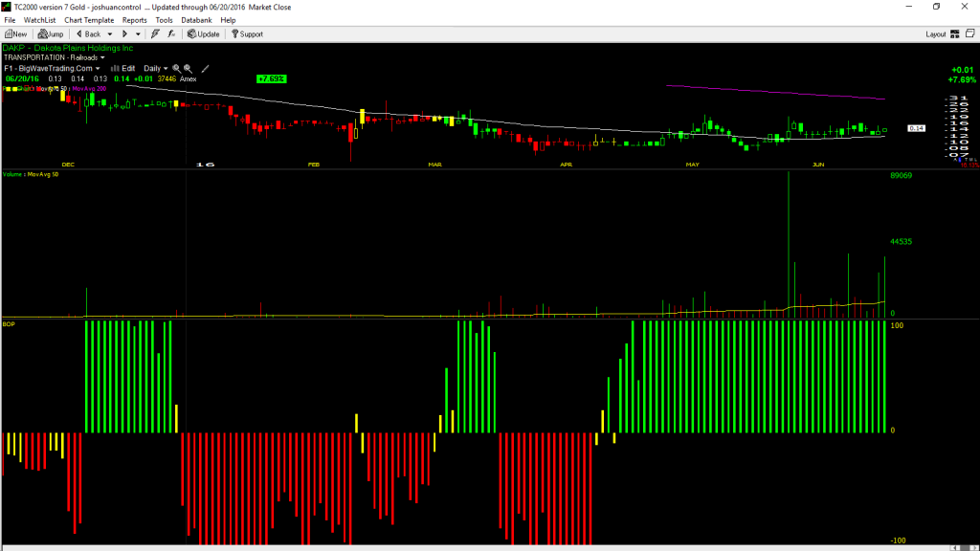
Task: Click the 89069 volume scale value
Action: (x=902, y=176)
